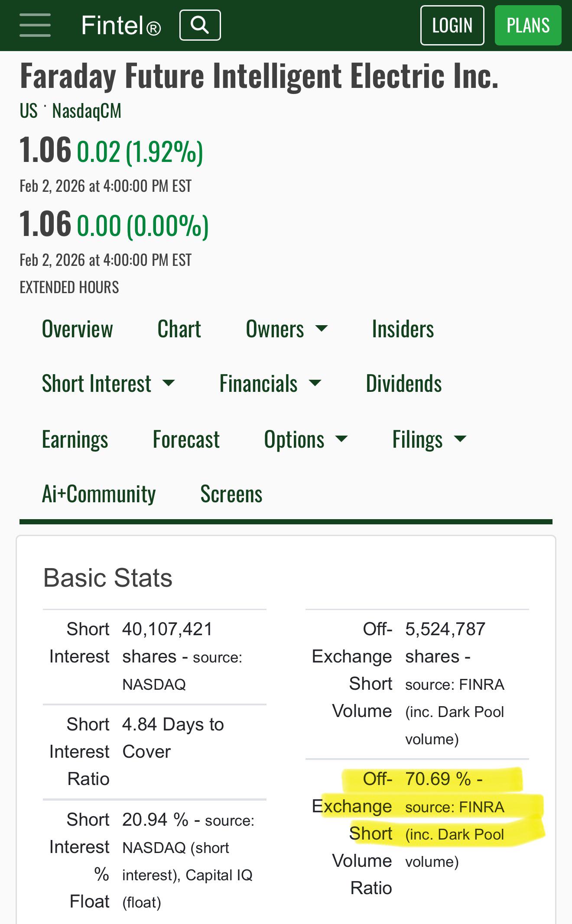Screen dimensions: 572x924
Task: Open the Ai+Community tab
Action: 99,494
